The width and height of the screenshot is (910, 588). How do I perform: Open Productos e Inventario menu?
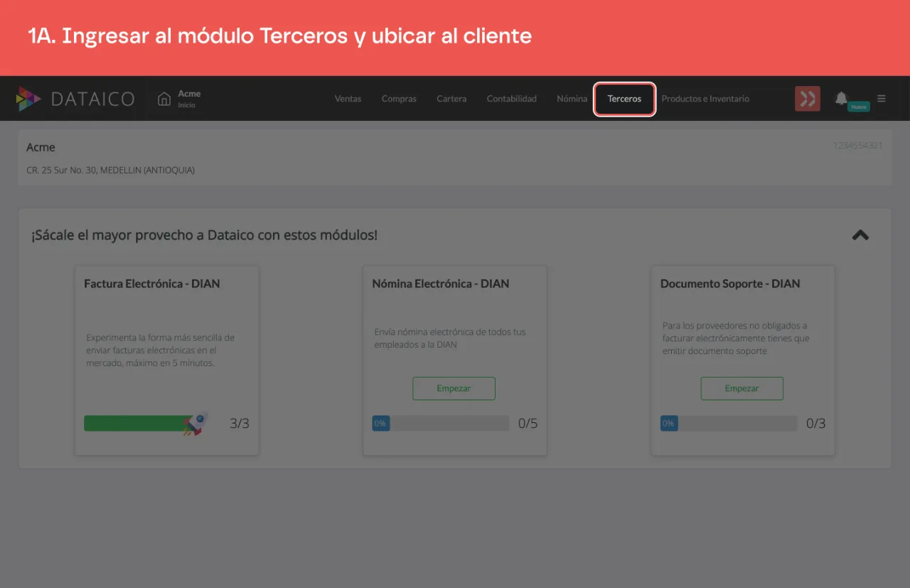[x=705, y=99]
